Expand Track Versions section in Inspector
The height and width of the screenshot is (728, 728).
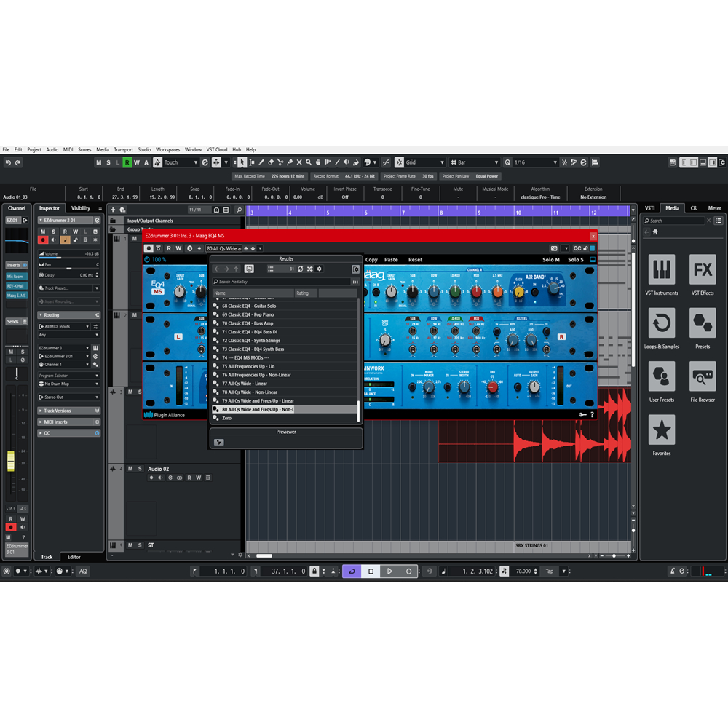tap(68, 411)
